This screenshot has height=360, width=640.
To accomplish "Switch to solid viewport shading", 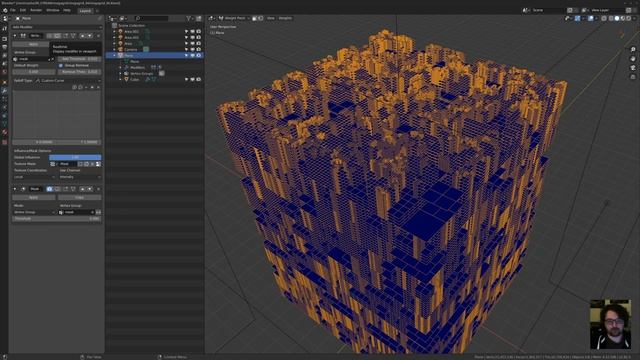I will click(x=617, y=18).
